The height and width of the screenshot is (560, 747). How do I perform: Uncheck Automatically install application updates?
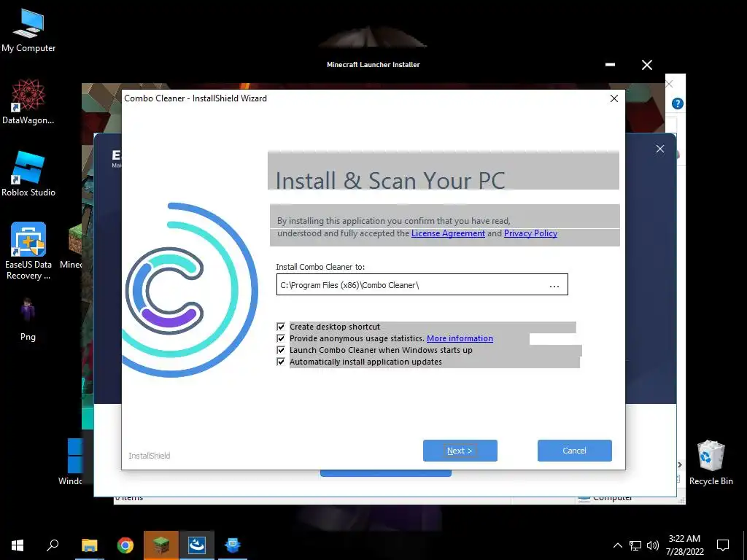pos(281,362)
